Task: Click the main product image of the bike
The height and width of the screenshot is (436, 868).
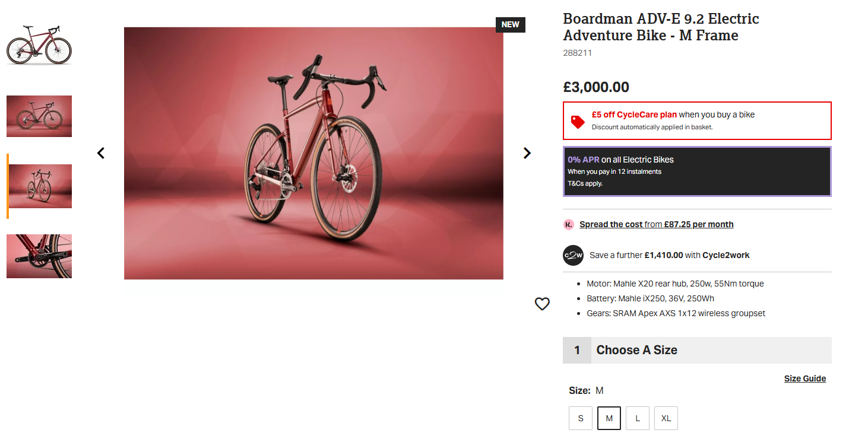Action: click(x=313, y=152)
